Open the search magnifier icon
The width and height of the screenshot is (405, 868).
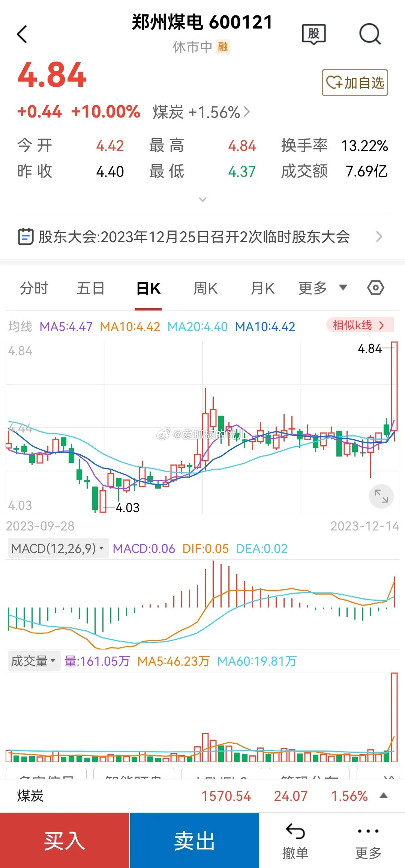point(370,34)
